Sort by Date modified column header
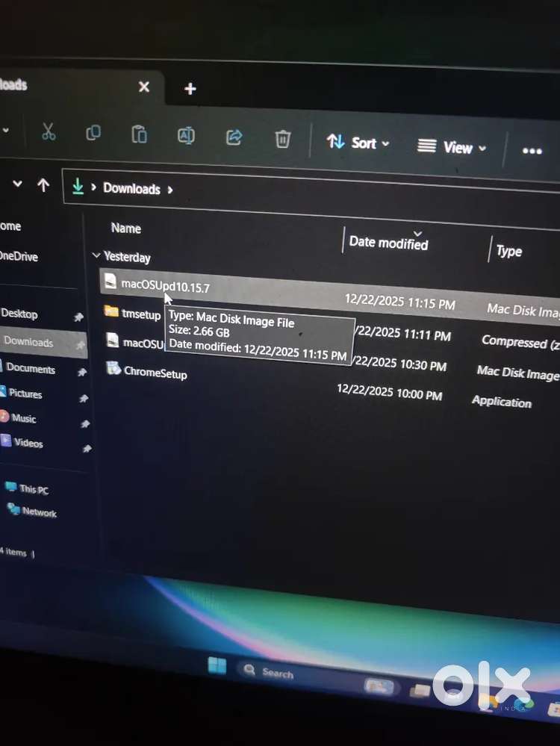 388,243
